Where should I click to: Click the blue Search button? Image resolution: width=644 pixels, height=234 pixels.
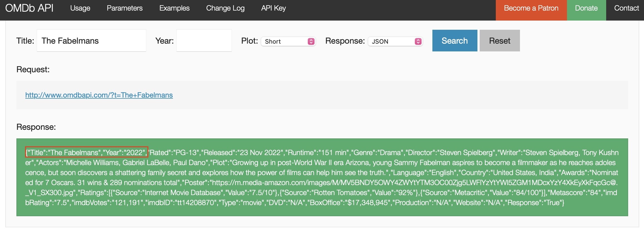point(455,41)
